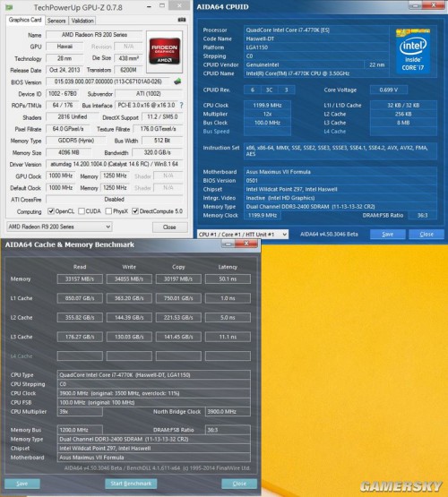
Task: Toggle the PhysX checkbox
Action: [108, 211]
